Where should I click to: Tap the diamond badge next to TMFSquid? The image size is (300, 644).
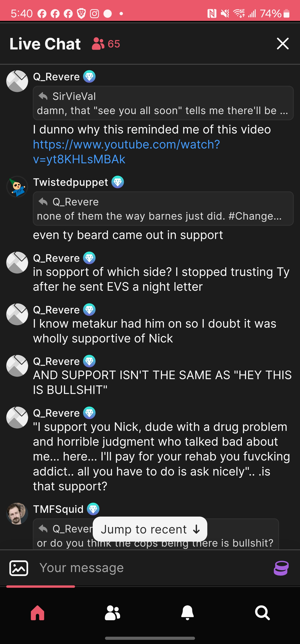(93, 509)
